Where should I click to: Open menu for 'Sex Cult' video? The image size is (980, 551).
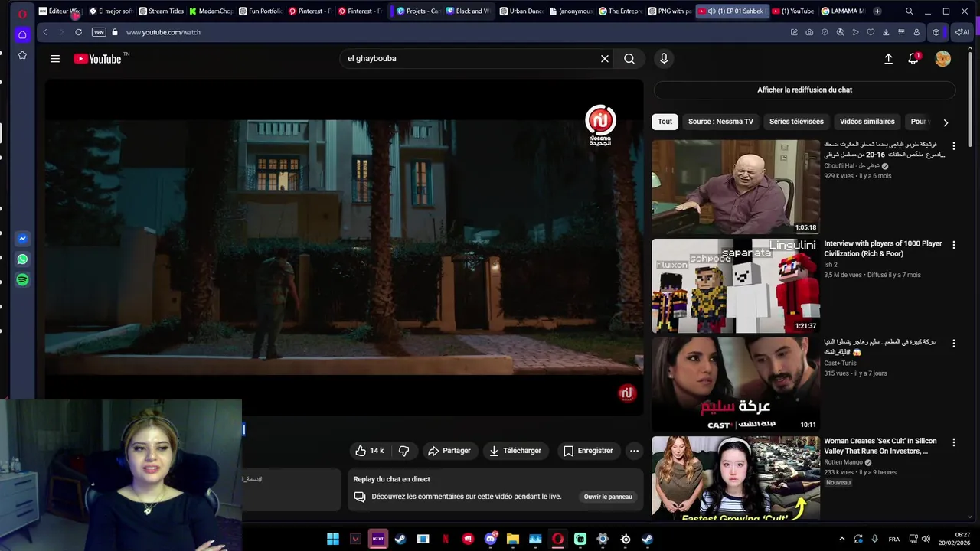click(x=953, y=442)
